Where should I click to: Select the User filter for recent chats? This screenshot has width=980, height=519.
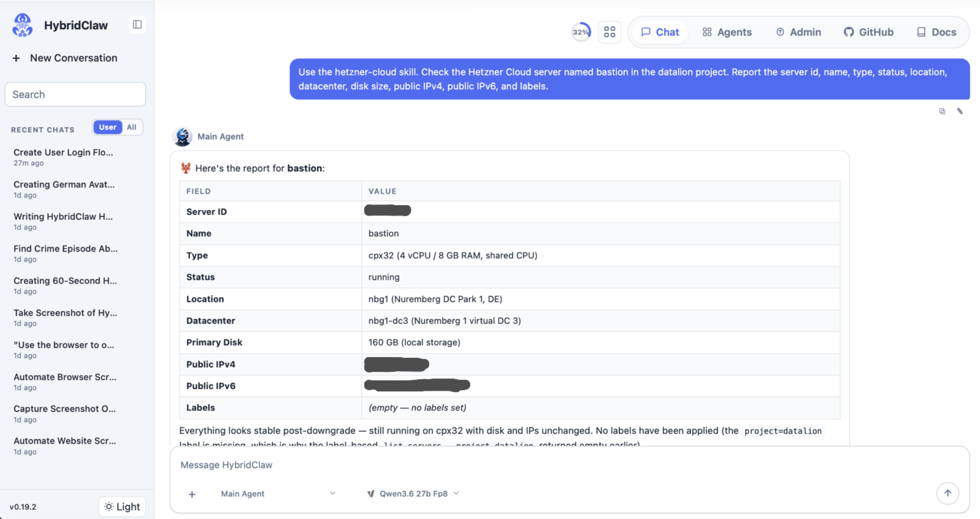click(x=107, y=127)
